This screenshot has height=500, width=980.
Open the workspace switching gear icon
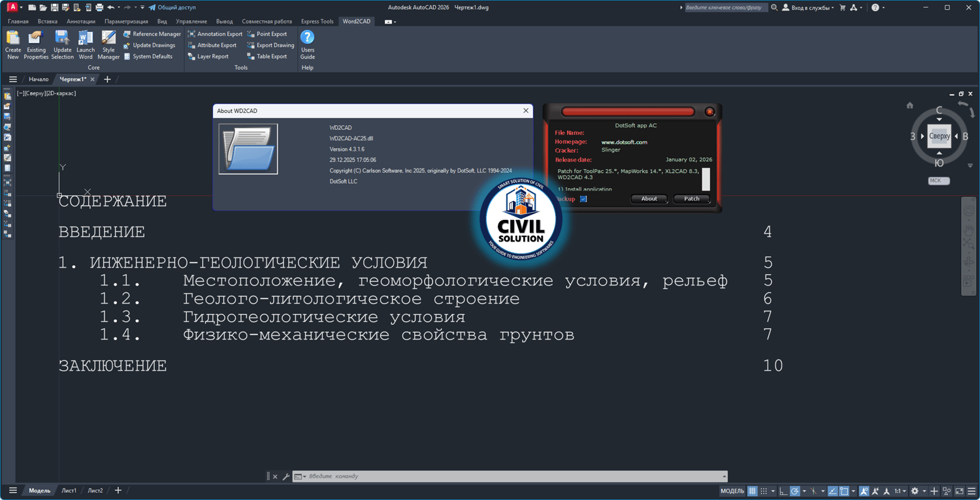click(x=915, y=491)
